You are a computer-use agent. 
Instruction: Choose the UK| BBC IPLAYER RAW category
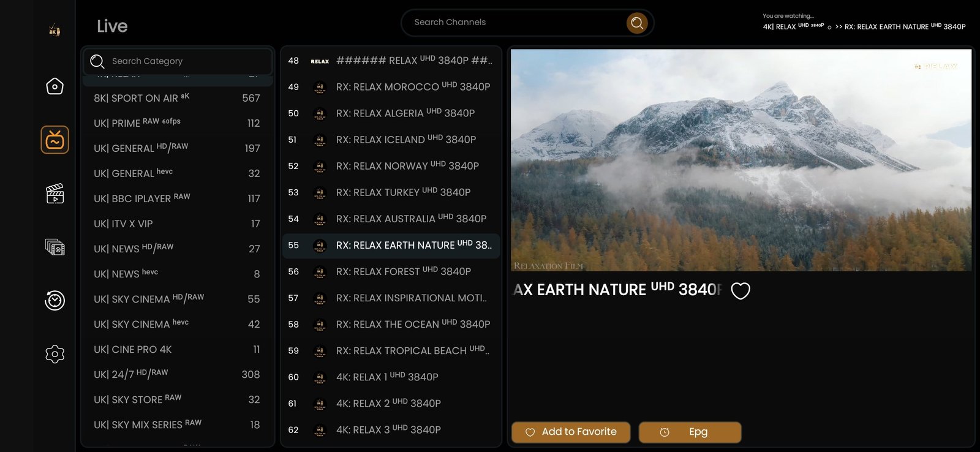coord(176,198)
